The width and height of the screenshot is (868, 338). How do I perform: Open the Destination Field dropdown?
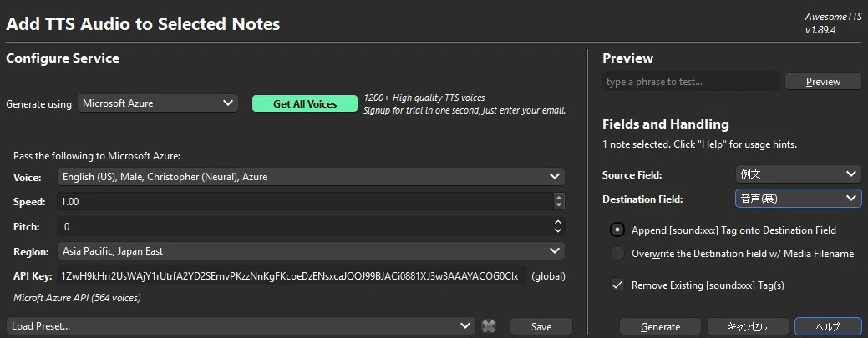coord(799,199)
